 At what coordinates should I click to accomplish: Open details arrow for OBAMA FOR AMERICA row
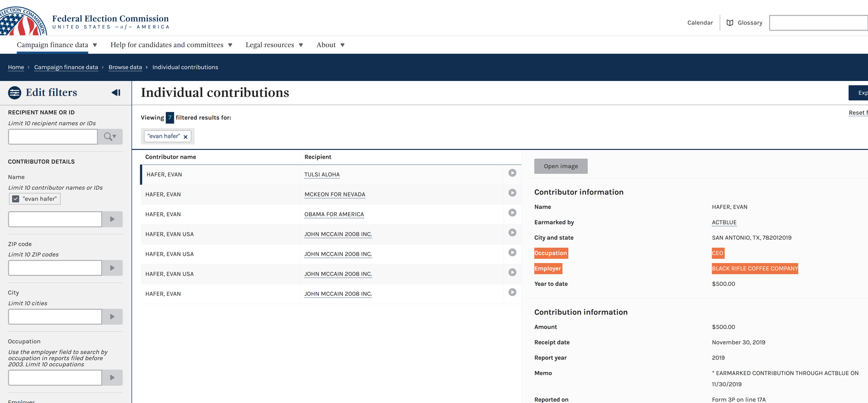(x=512, y=213)
